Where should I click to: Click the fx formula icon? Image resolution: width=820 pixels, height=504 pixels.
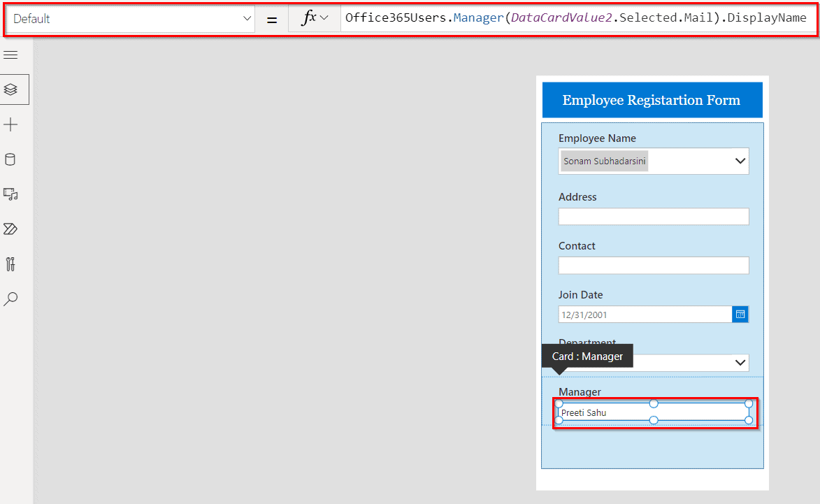pos(308,18)
